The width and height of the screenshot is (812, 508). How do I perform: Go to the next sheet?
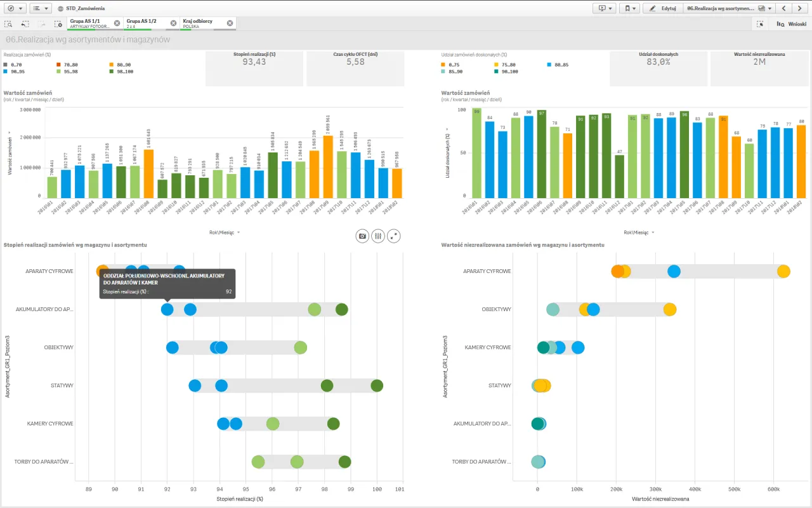click(801, 8)
